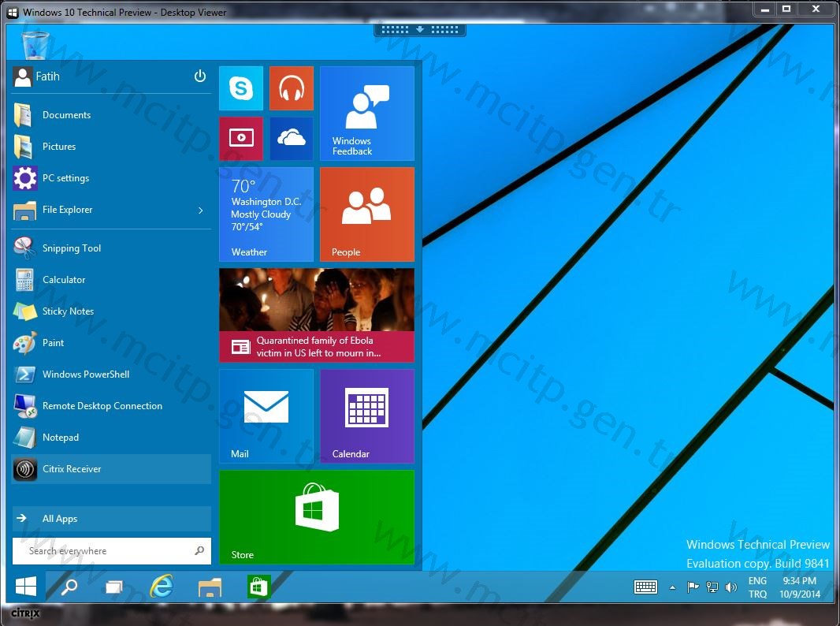Image resolution: width=840 pixels, height=626 pixels.
Task: Click the Fatih user account
Action: coord(36,76)
